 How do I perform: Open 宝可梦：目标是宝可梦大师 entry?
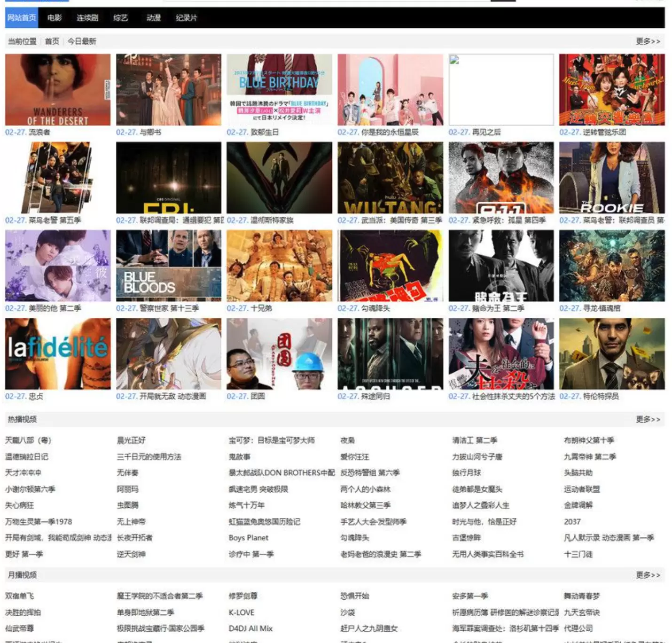[x=272, y=440]
